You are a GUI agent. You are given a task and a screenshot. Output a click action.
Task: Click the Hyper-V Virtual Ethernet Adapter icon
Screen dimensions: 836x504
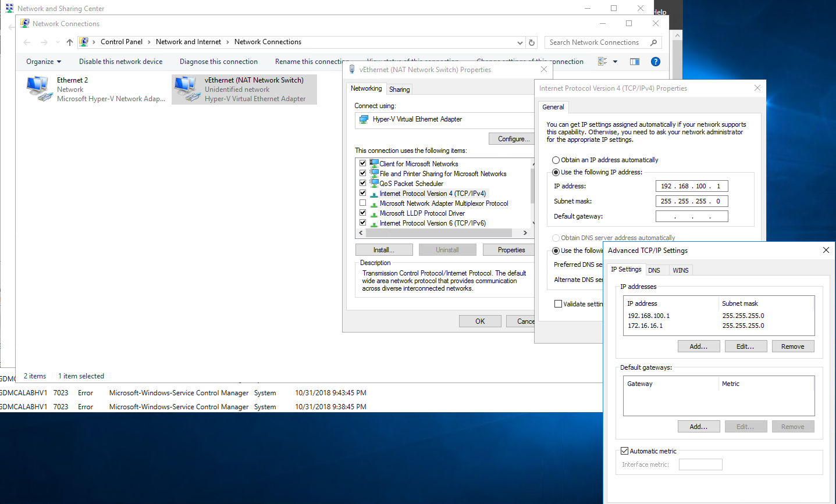click(x=364, y=119)
